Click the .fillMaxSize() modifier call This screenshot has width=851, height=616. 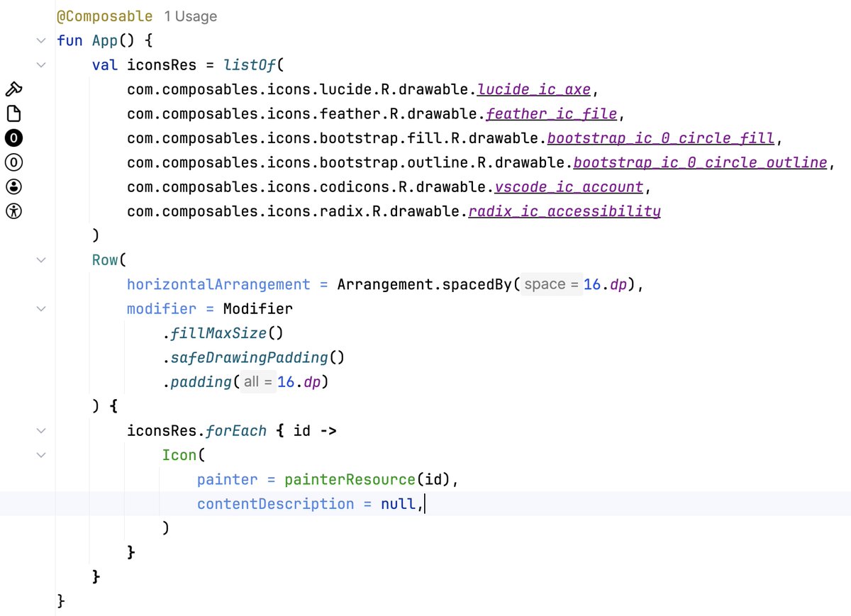point(223,333)
